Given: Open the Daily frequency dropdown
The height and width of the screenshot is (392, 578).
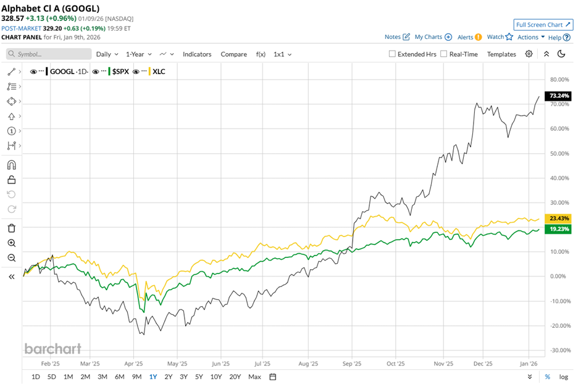Looking at the screenshot, I should tap(107, 54).
